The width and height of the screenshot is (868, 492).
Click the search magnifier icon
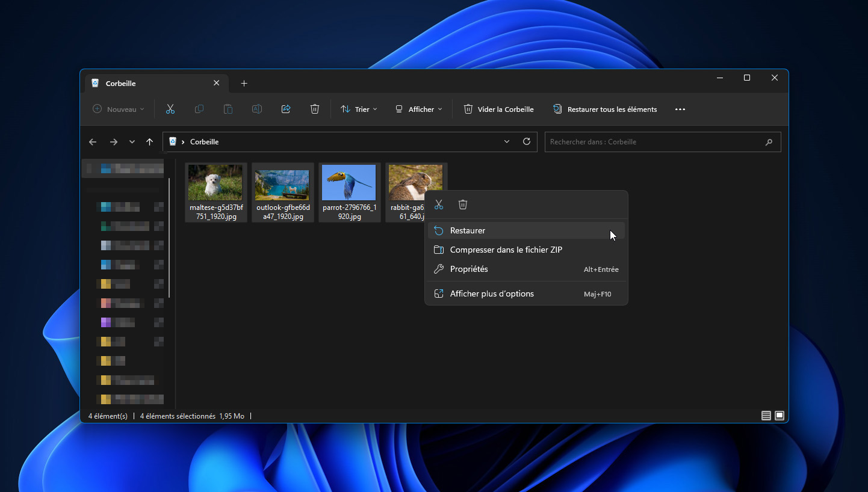(x=769, y=143)
